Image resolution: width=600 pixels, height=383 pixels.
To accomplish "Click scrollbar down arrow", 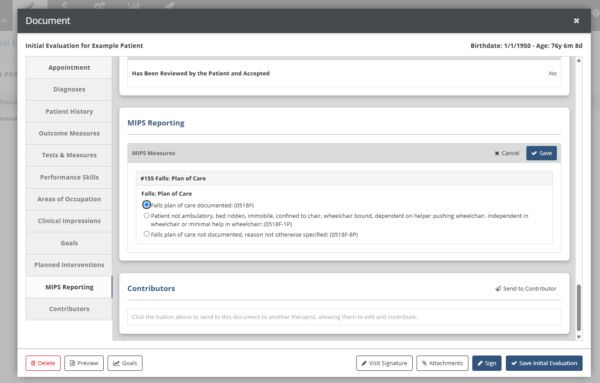I will [579, 337].
